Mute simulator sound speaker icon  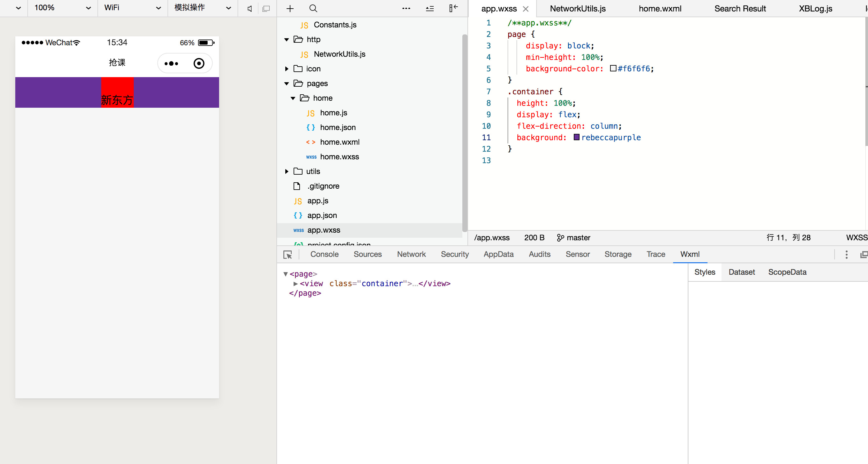(x=250, y=8)
